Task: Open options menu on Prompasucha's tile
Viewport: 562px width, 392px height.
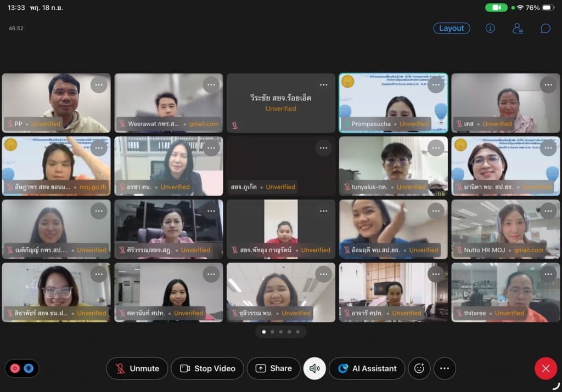Action: click(x=436, y=85)
